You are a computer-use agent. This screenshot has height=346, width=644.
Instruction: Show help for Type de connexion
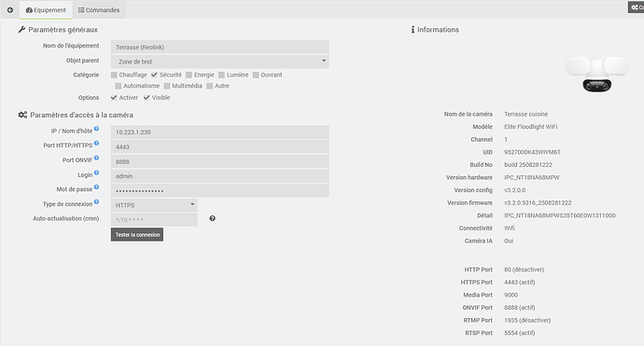pyautogui.click(x=96, y=201)
